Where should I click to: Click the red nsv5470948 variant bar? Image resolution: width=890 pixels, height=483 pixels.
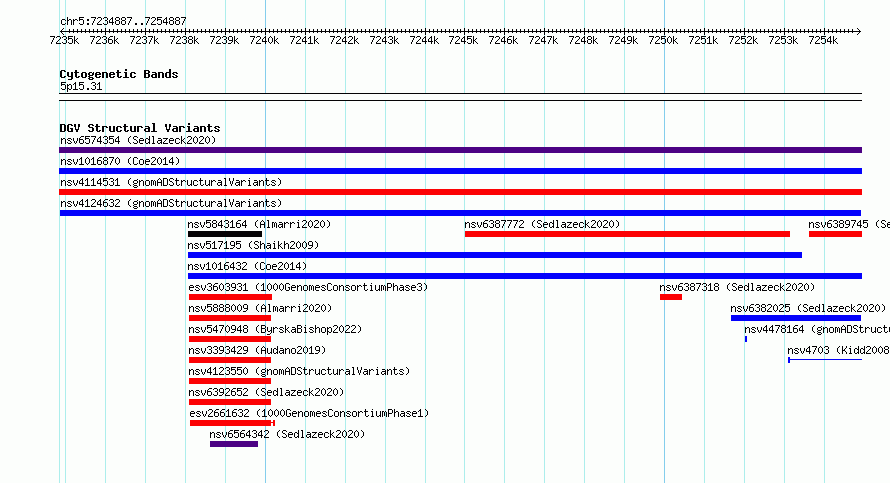(x=230, y=339)
